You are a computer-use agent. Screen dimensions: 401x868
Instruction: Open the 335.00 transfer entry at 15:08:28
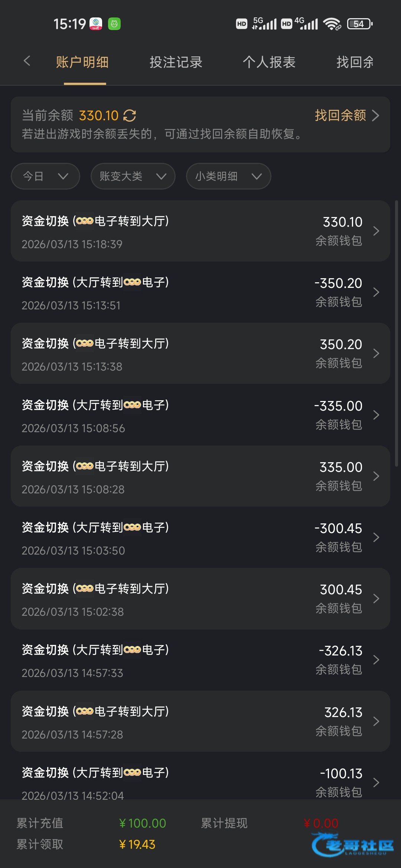pos(200,476)
